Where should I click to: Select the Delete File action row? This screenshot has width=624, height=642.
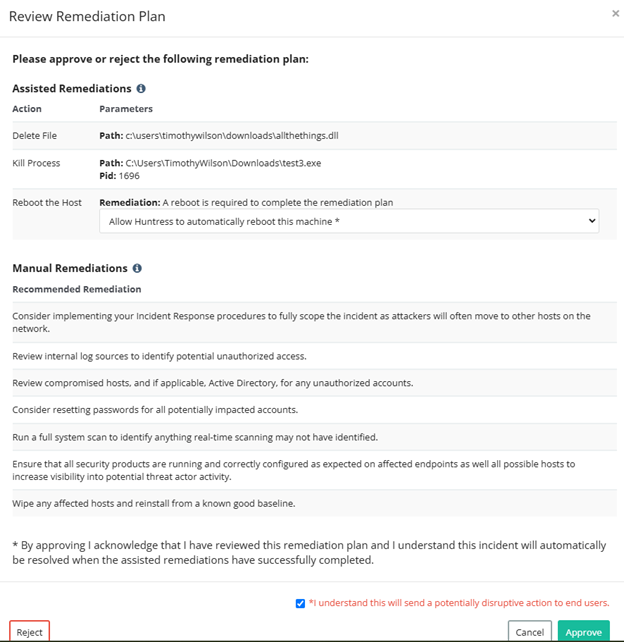point(36,135)
